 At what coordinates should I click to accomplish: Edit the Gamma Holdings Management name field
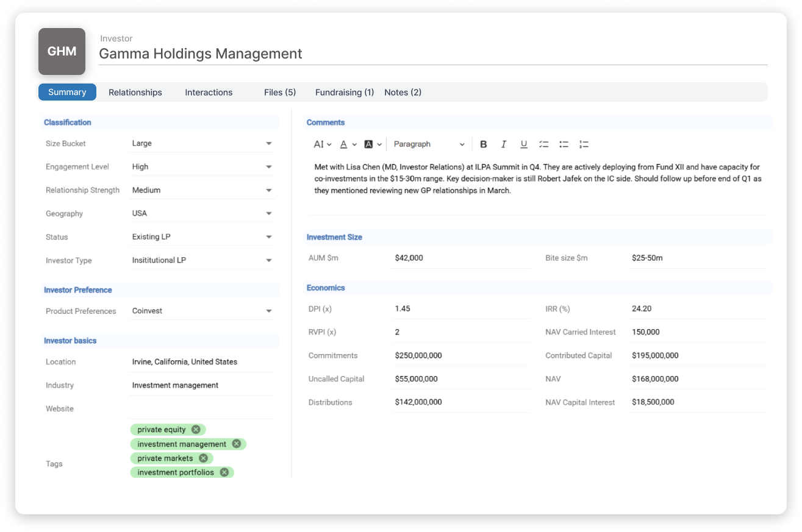click(x=433, y=54)
